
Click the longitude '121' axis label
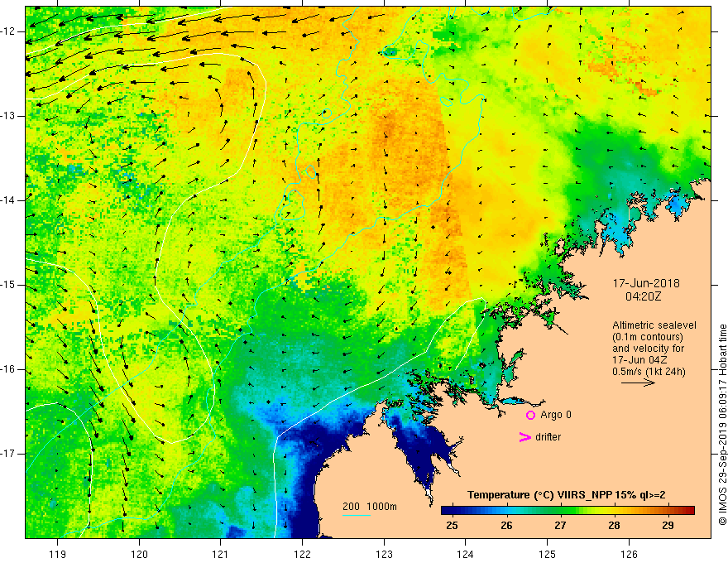pos(221,554)
